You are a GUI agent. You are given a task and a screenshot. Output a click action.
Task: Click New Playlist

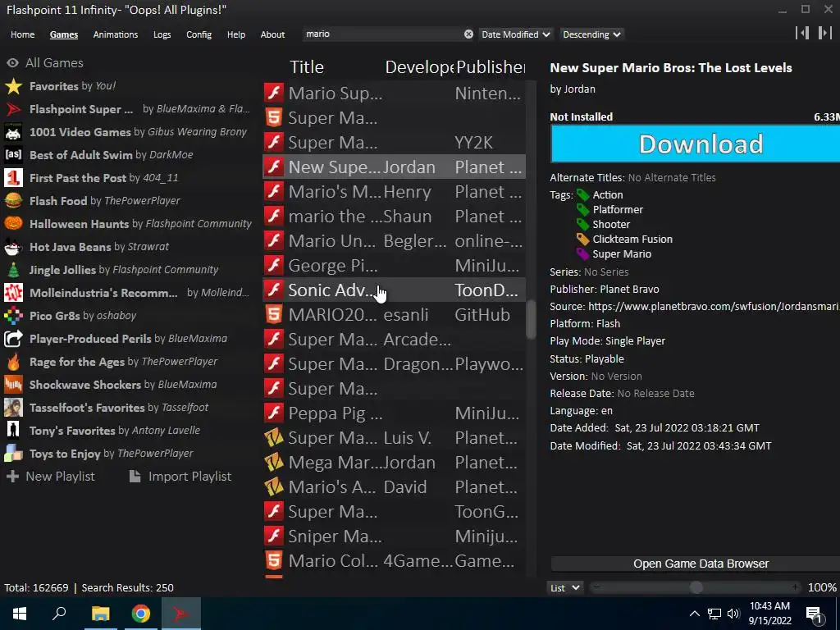(x=50, y=477)
